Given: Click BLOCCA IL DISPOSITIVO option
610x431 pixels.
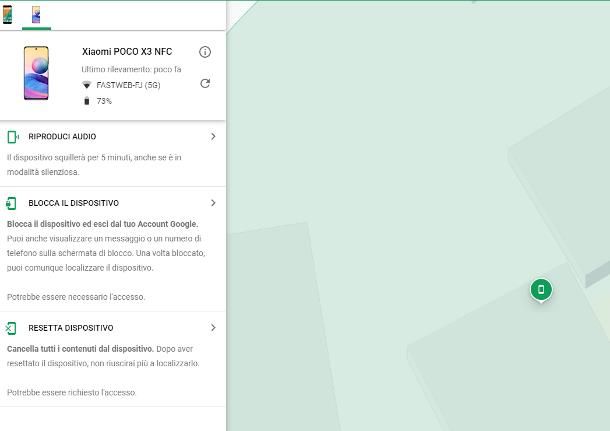Looking at the screenshot, I should [x=74, y=203].
